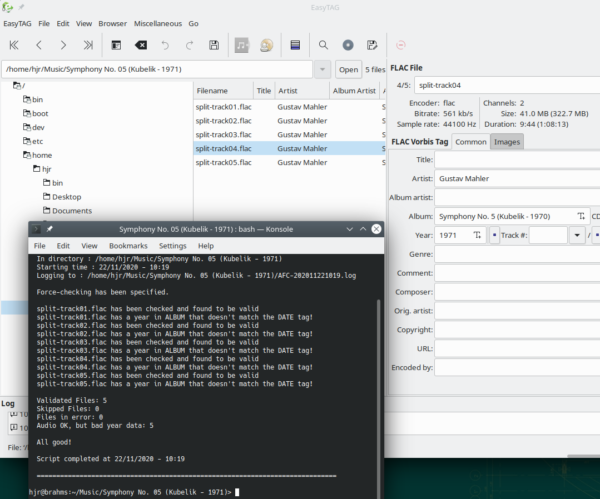Image resolution: width=600 pixels, height=499 pixels.
Task: Toggle the music note browser view icon
Action: coord(242,45)
